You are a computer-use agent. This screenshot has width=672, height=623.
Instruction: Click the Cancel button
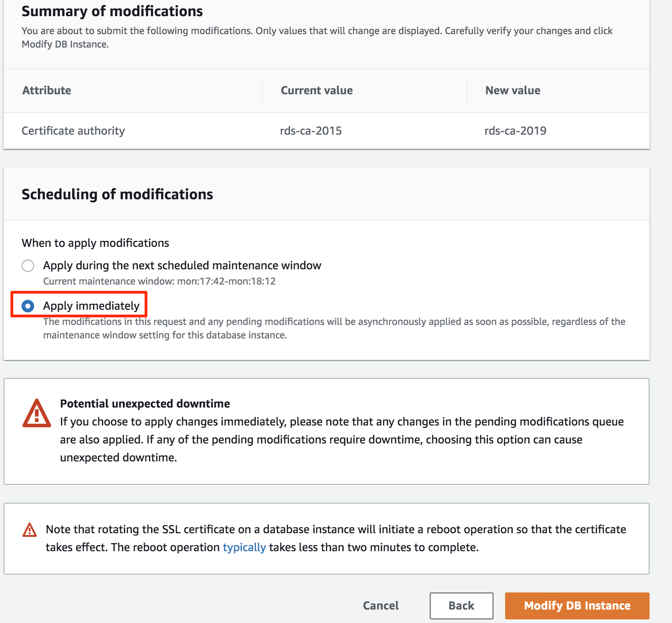[380, 605]
